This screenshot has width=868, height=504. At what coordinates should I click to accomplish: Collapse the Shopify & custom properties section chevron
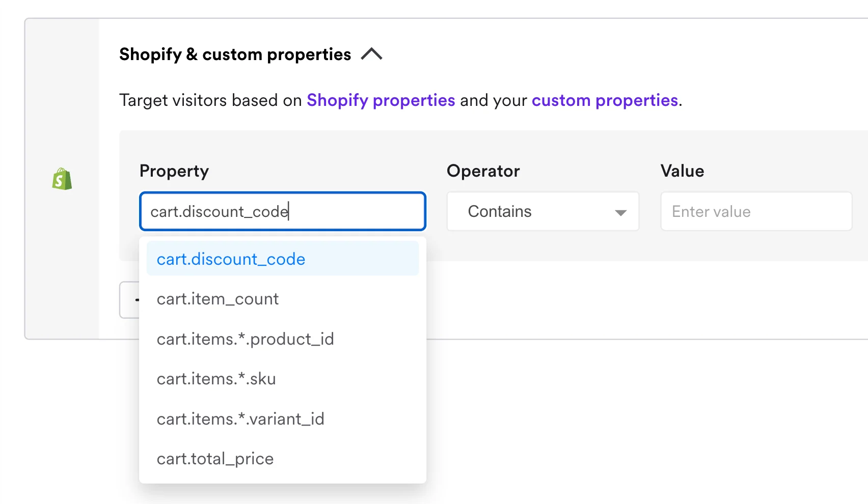click(x=371, y=54)
